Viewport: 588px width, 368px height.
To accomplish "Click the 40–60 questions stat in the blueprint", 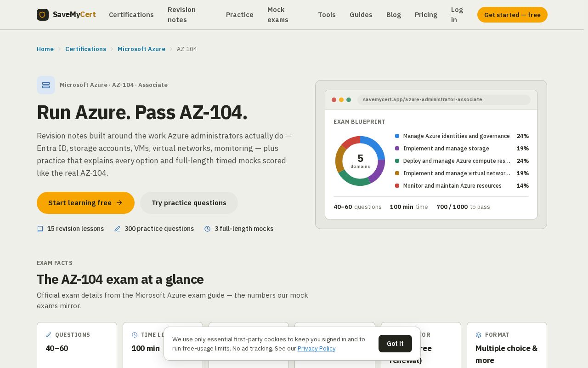I will (x=357, y=207).
